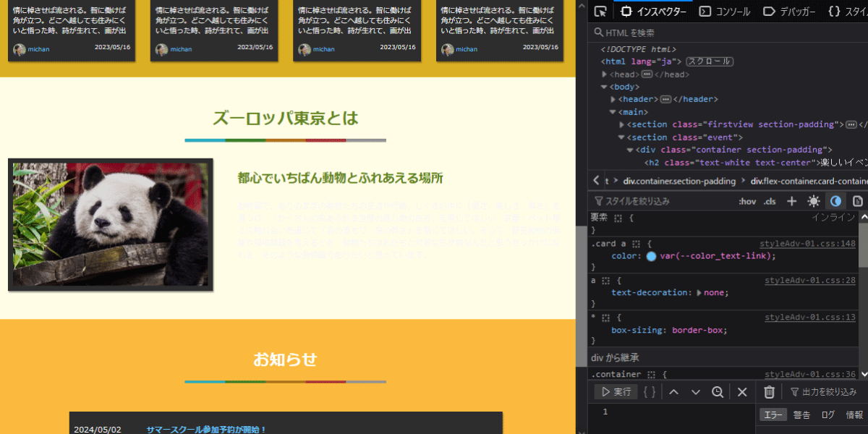868x434 pixels.
Task: Focus the 出力を絞り込み filter field
Action: [826, 391]
